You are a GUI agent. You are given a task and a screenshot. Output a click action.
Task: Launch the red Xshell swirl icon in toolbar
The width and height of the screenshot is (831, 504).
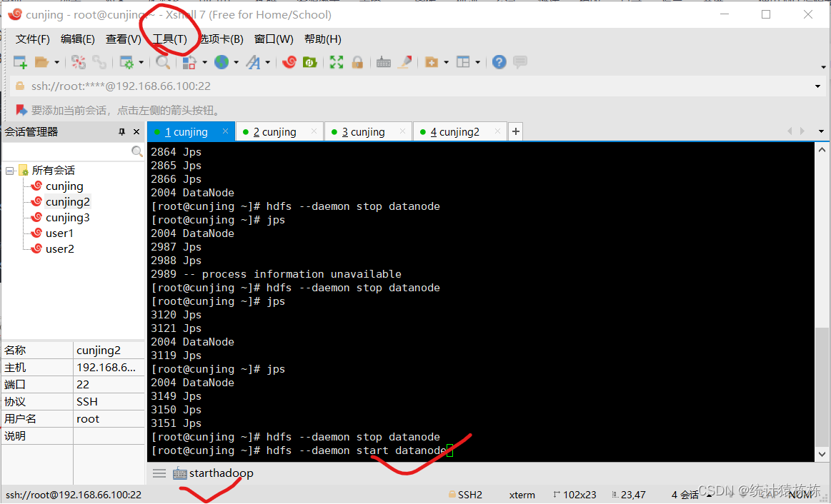[x=289, y=62]
